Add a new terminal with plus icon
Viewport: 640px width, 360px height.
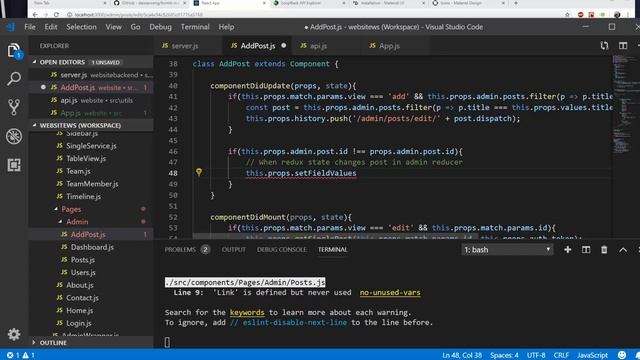567,249
